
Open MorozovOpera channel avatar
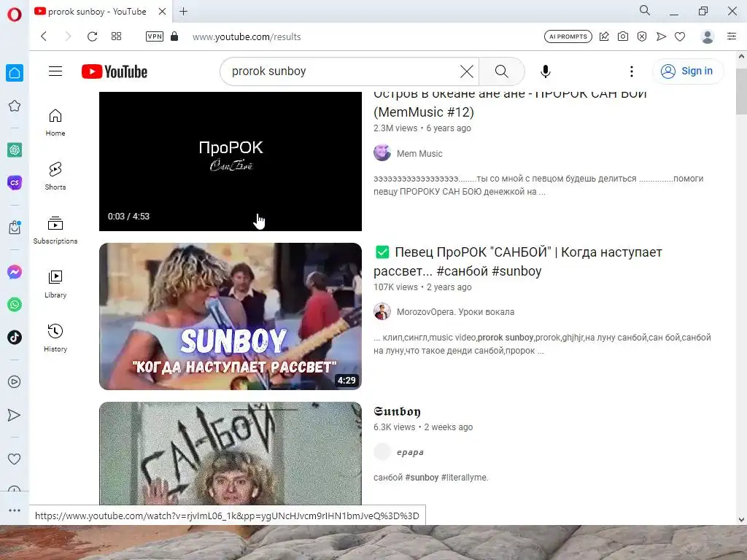[382, 311]
